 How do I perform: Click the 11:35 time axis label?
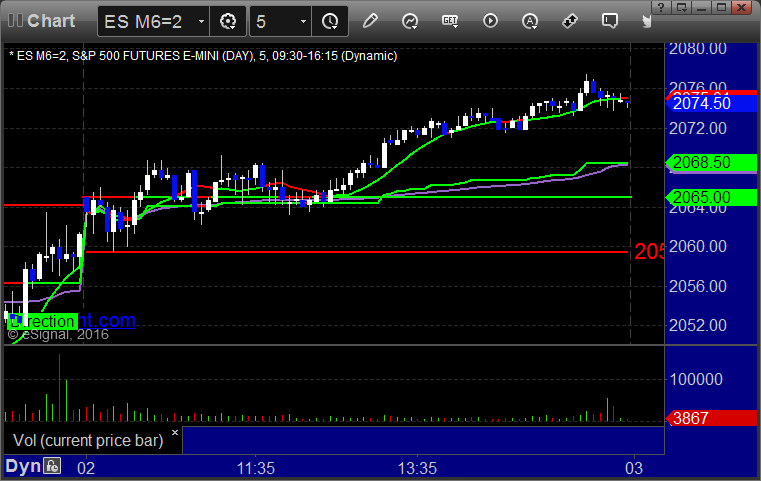(256, 468)
